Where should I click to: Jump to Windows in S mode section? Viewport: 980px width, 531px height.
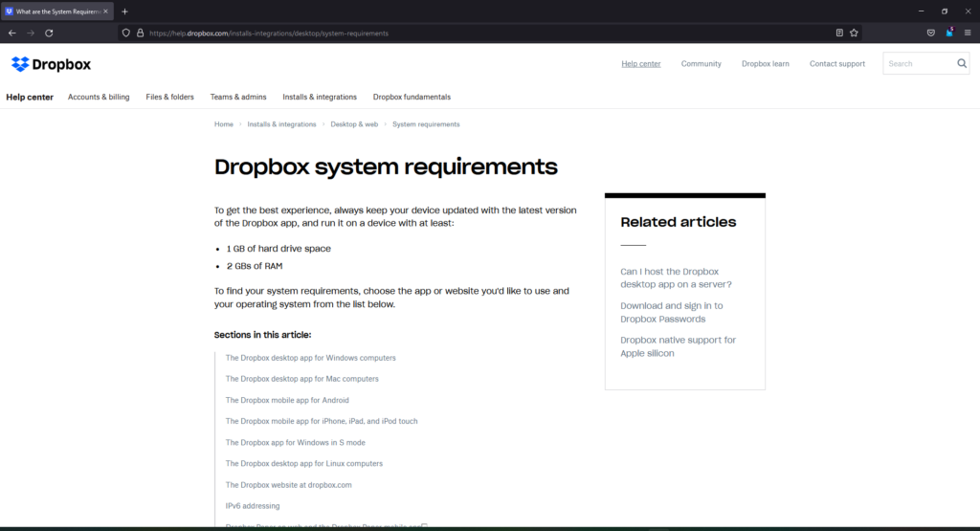[295, 442]
